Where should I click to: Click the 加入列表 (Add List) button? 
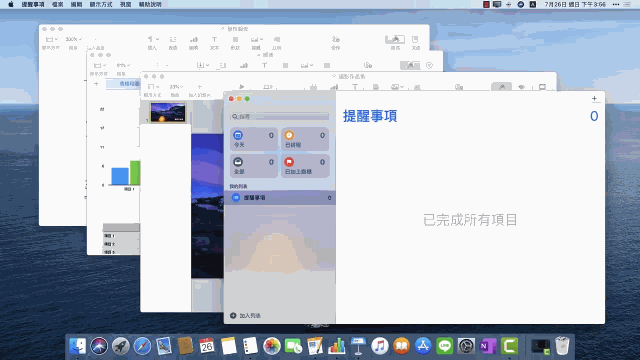coord(245,316)
